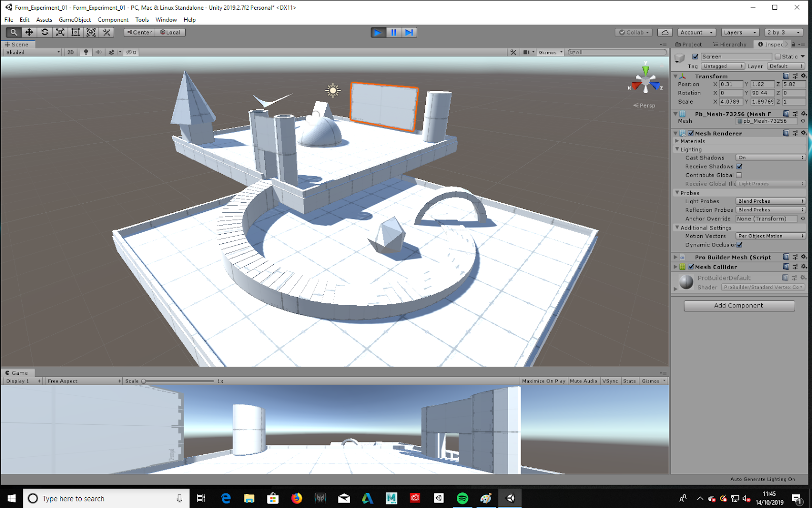Open Mesh Renderer gear settings menu
Viewport: 812px width, 508px height.
(803, 133)
